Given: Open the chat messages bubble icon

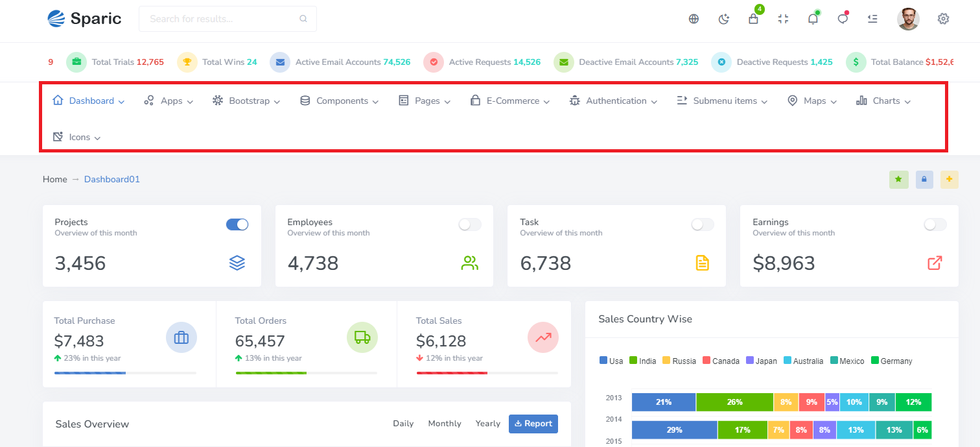Looking at the screenshot, I should pos(843,19).
